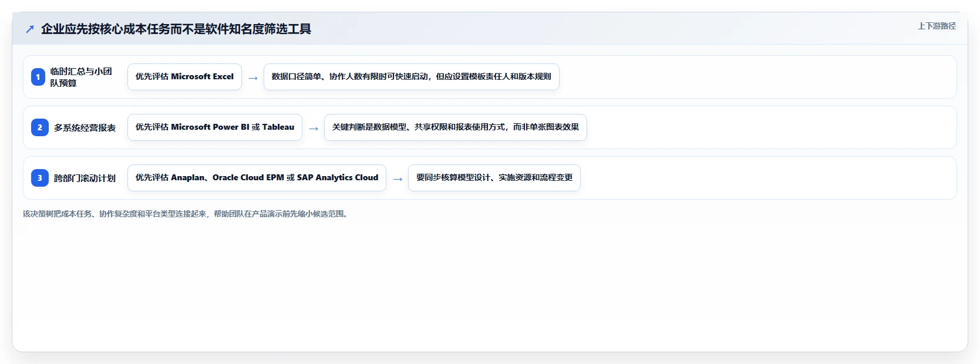The width and height of the screenshot is (980, 364).
Task: Click the arrow after SAP Analytics Cloud box
Action: tap(398, 179)
